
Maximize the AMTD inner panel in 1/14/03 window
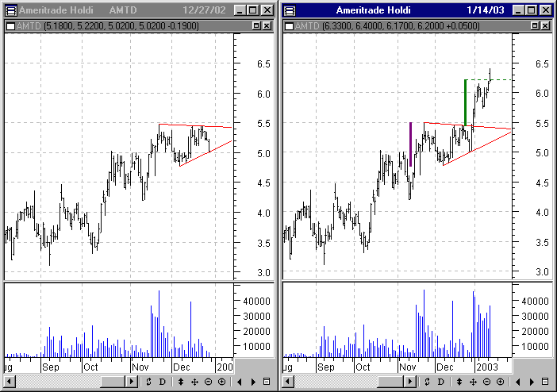pyautogui.click(x=535, y=25)
